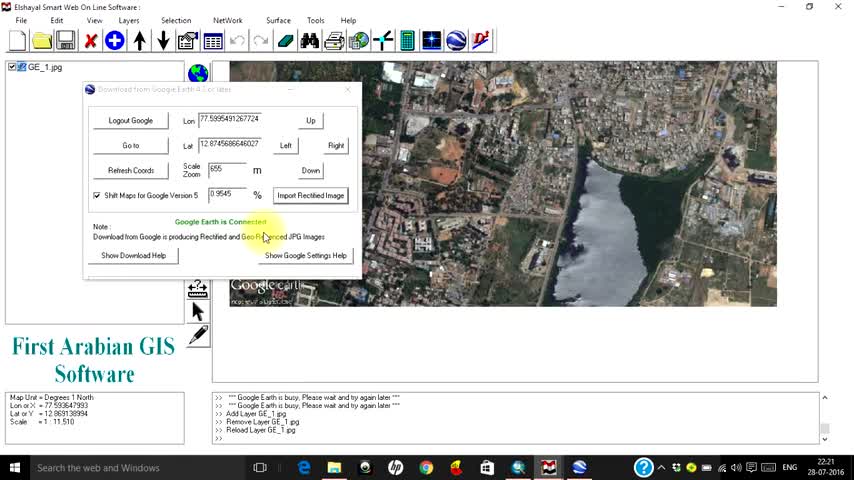Pan view with the Left button
The image size is (854, 480).
click(285, 145)
